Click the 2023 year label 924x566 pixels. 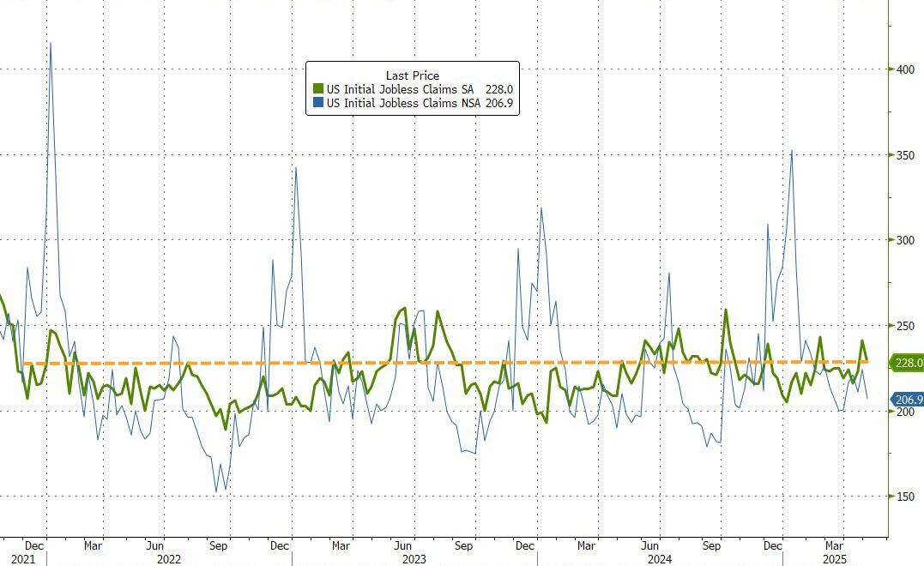coord(414,558)
